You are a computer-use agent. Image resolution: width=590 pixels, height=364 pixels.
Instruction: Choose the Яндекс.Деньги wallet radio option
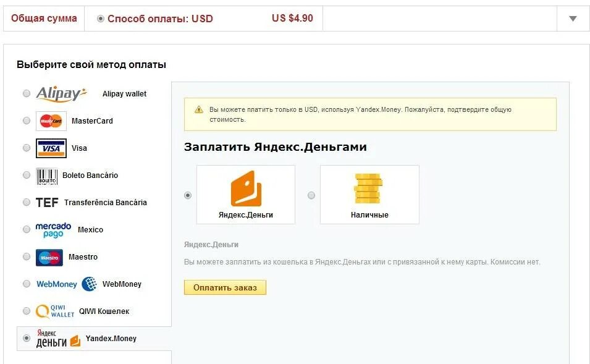(x=188, y=195)
